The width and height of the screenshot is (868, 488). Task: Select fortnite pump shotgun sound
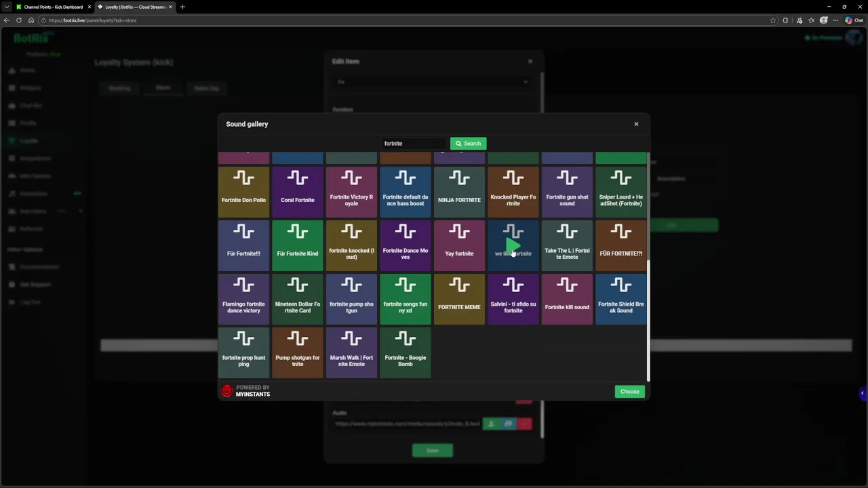[351, 299]
